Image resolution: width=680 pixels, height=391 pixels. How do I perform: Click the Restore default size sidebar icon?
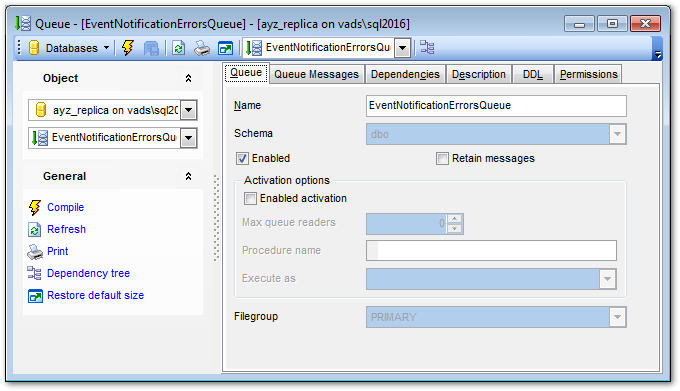coord(35,296)
